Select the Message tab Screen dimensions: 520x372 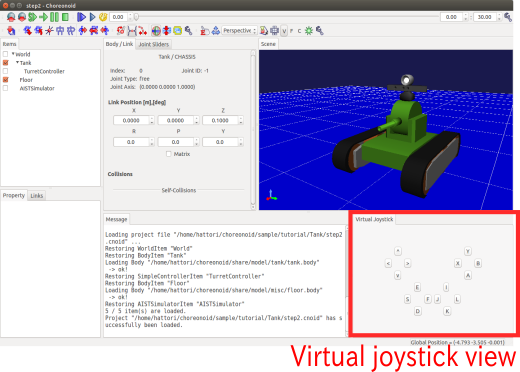[116, 219]
